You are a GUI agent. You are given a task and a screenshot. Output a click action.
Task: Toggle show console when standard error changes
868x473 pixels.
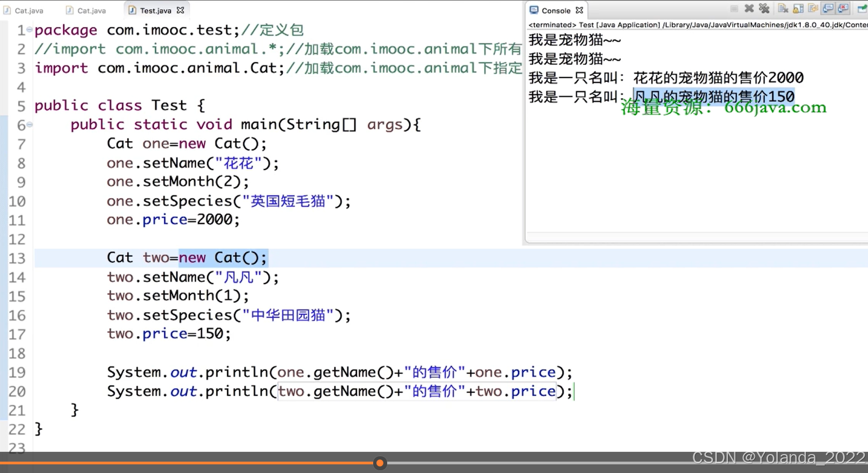click(843, 9)
